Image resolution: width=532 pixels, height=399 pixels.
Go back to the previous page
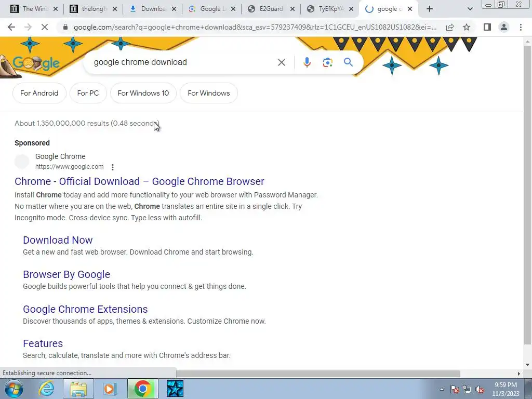point(11,27)
